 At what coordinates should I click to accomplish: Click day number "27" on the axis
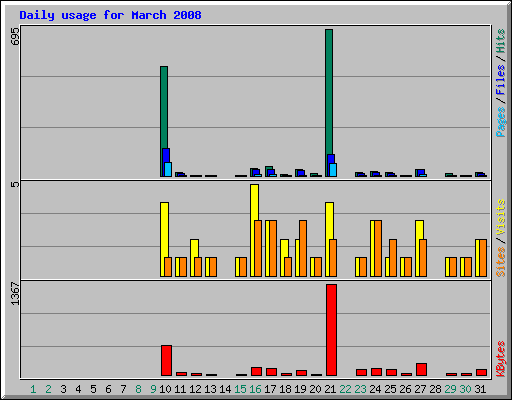point(420,389)
